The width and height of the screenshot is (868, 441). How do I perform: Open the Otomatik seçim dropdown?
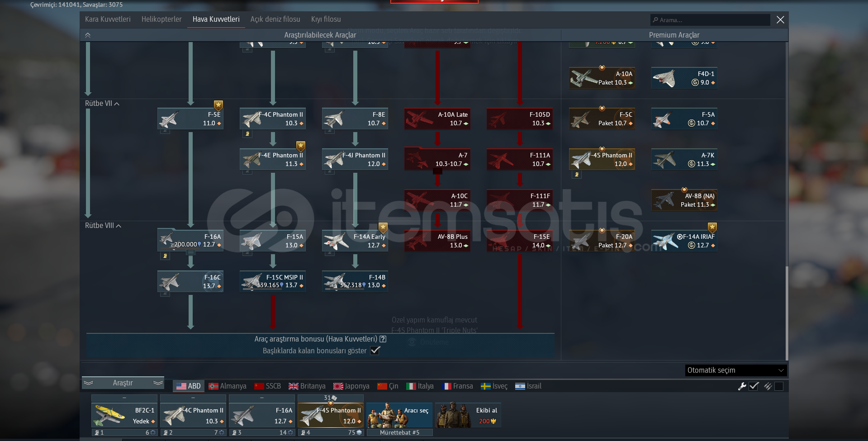(736, 370)
